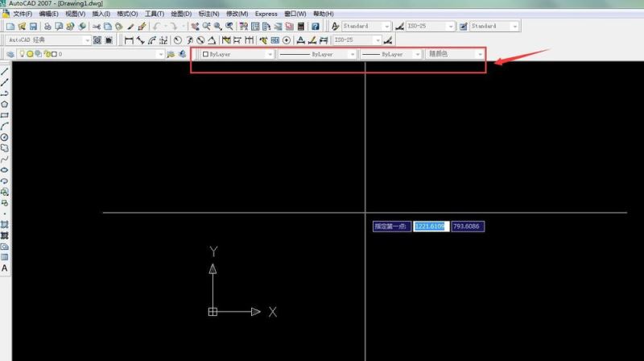This screenshot has width=644, height=361.
Task: Select the Point draw tool
Action: 5,214
